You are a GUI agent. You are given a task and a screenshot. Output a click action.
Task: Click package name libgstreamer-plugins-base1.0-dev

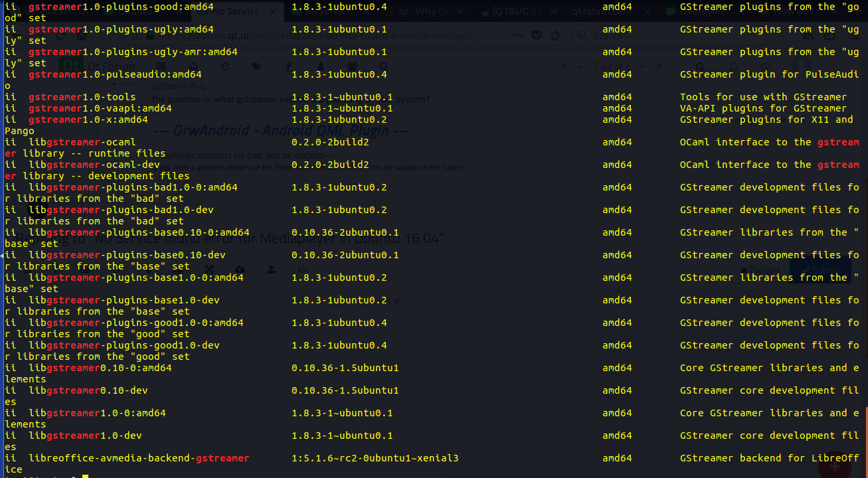coord(124,300)
